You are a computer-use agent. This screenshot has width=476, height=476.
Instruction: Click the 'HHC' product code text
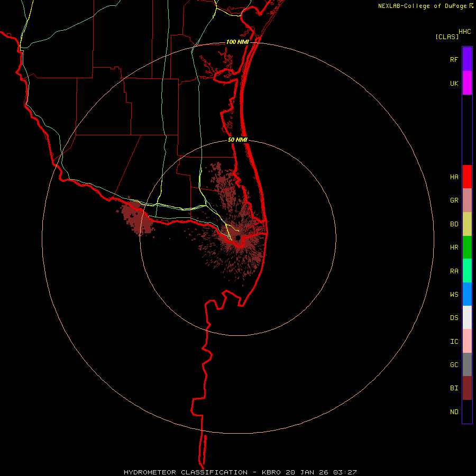[464, 32]
